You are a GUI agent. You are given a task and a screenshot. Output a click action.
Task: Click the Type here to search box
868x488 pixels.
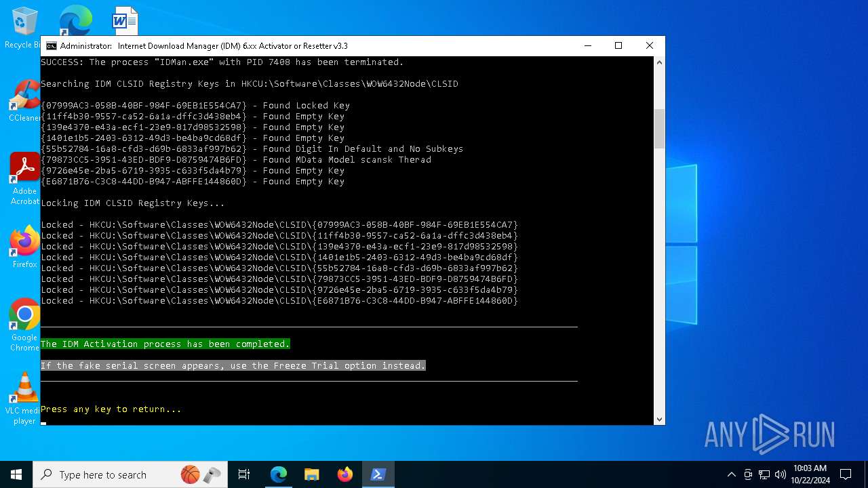(x=129, y=474)
